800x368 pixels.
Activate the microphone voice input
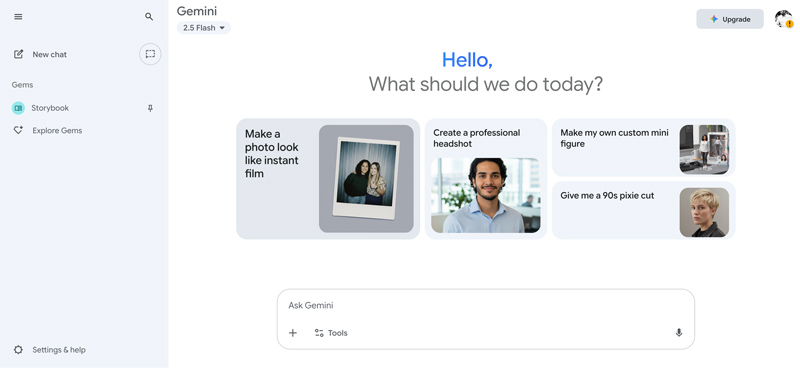click(679, 333)
